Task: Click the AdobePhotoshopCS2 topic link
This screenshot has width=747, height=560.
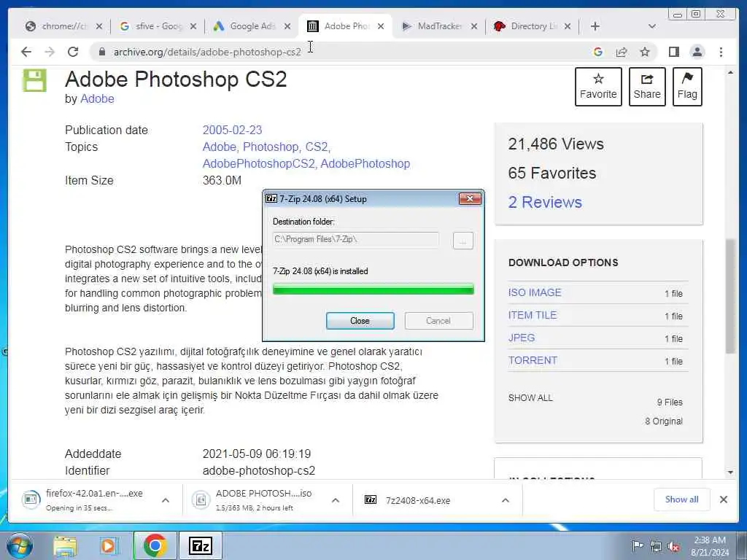Action: (x=259, y=163)
